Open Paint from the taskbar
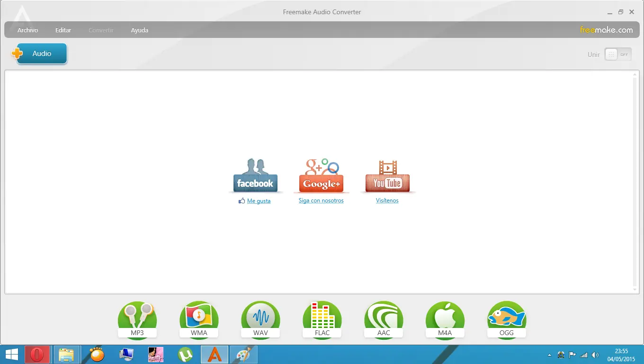 [244, 355]
